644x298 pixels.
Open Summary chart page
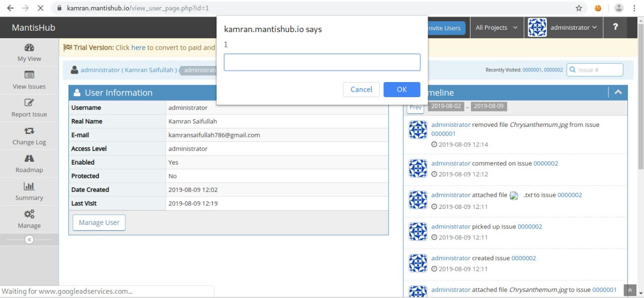click(29, 191)
